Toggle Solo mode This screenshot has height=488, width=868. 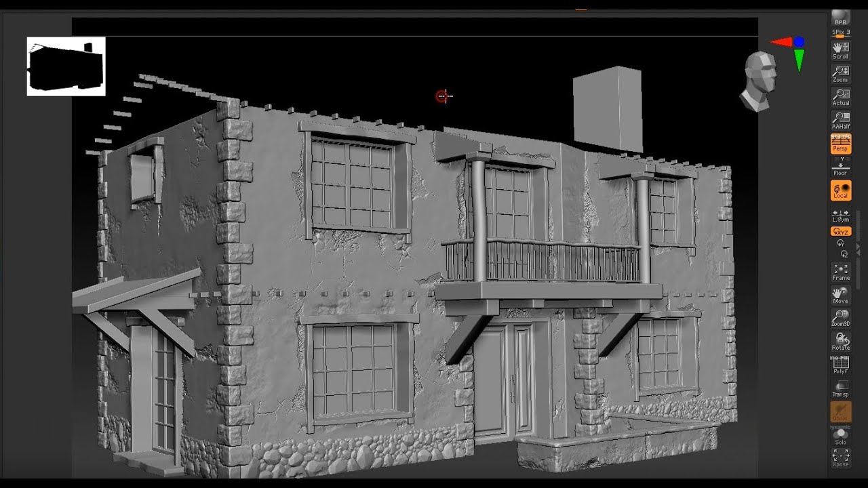[x=841, y=435]
